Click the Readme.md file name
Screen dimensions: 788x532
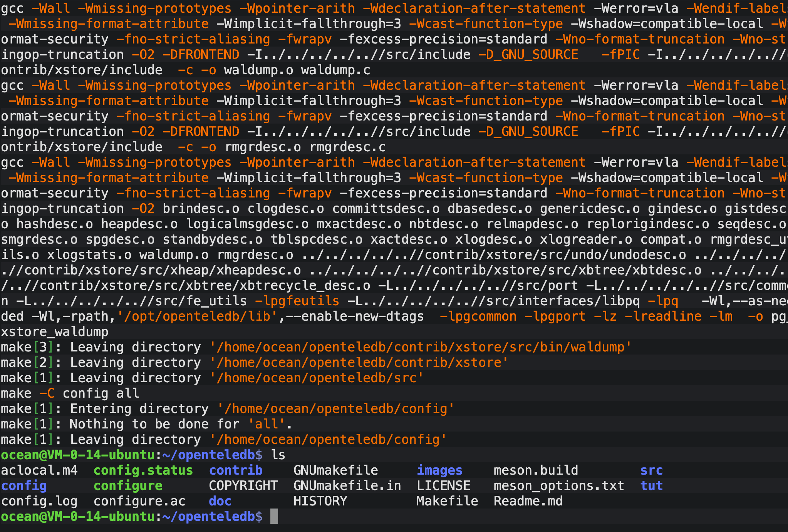tap(528, 501)
